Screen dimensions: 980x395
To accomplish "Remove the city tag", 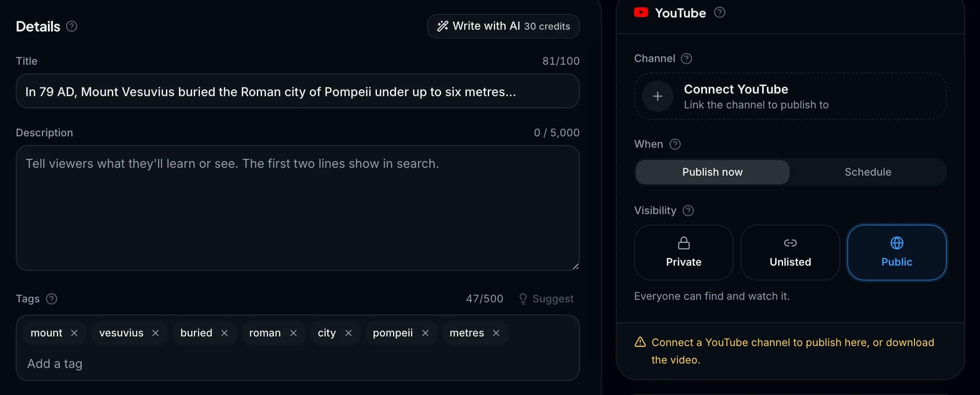I will tap(349, 333).
